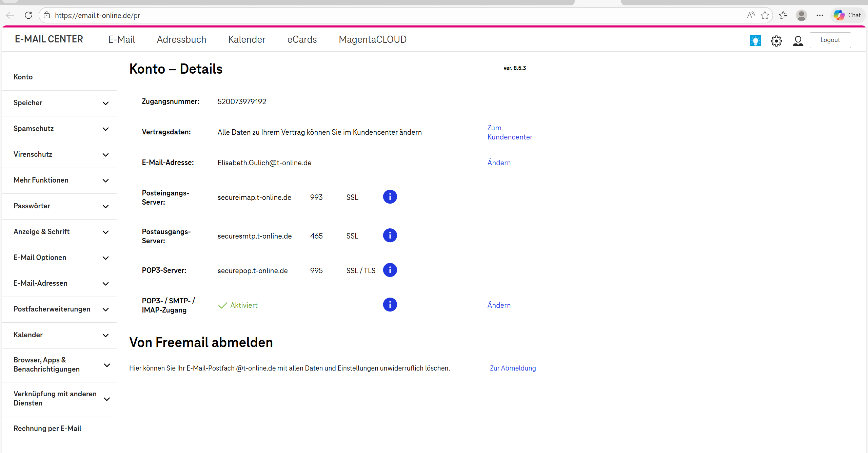
Task: Click the browser address bar
Action: (373, 15)
